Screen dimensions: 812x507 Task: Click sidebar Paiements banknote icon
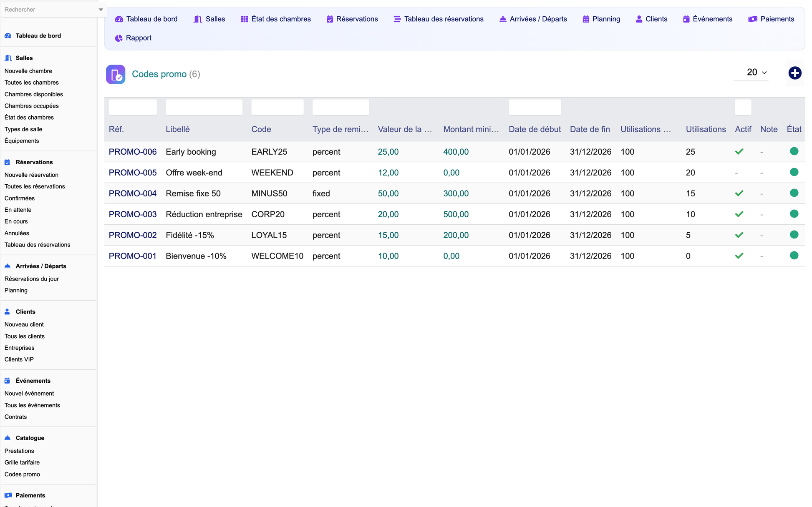click(8, 495)
